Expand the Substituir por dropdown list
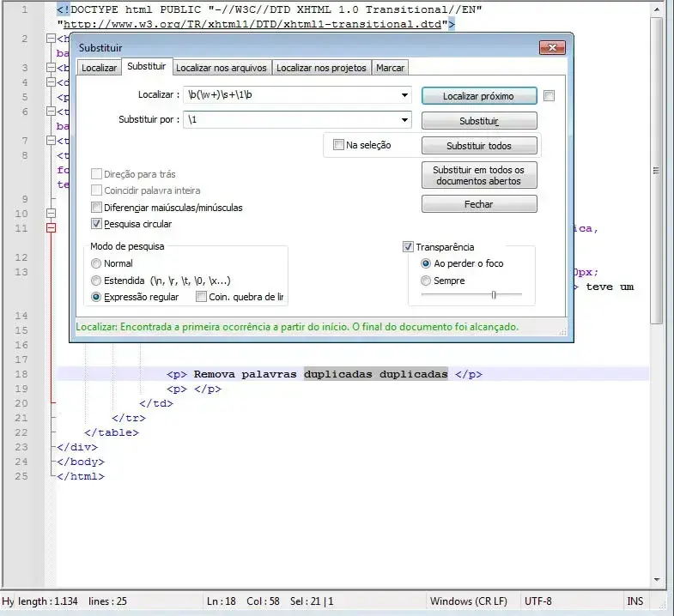This screenshot has width=674, height=616. pyautogui.click(x=404, y=120)
